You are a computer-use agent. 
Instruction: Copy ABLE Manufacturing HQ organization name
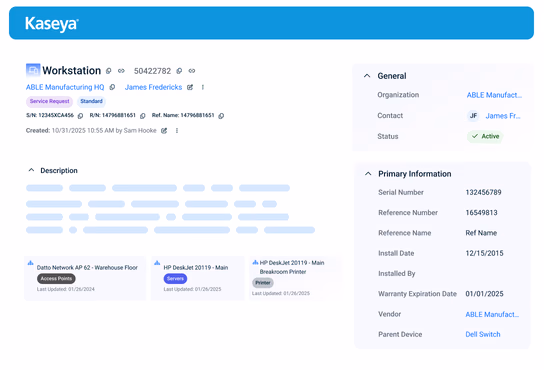112,87
